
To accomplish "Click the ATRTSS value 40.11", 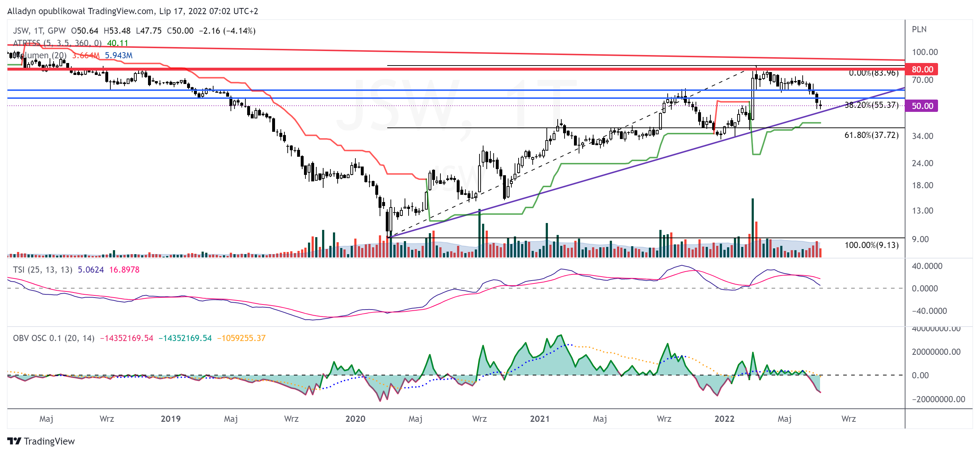I will coord(117,43).
